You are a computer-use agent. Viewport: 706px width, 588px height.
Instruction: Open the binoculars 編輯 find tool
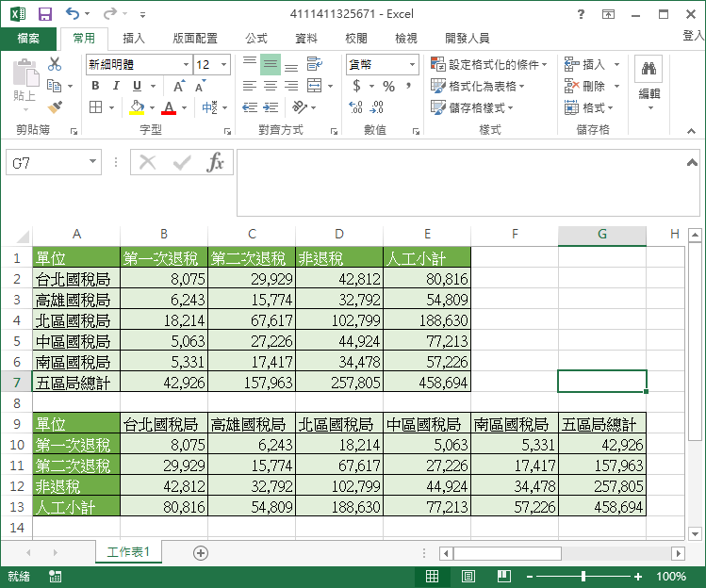[649, 69]
